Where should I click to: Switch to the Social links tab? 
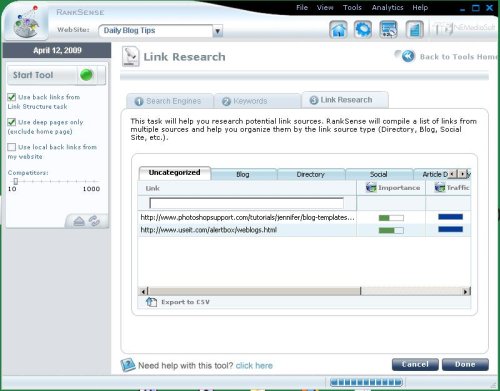(x=379, y=174)
